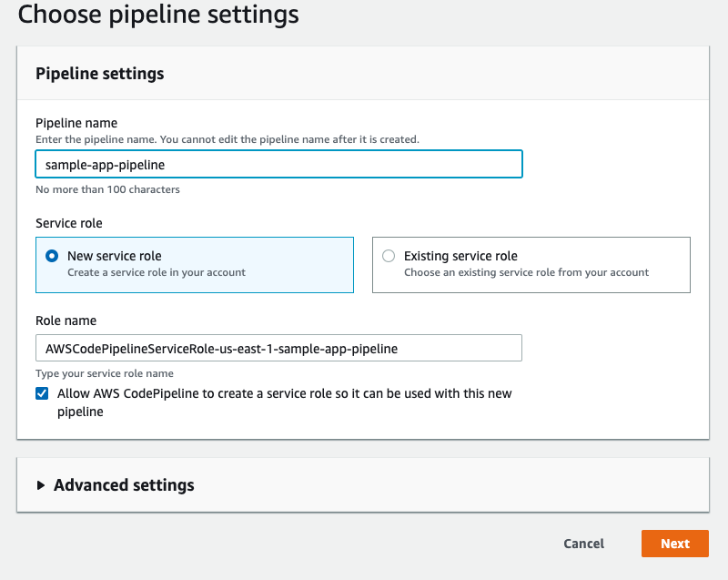Click the 'Service role' section label
This screenshot has height=580, width=728.
69,222
